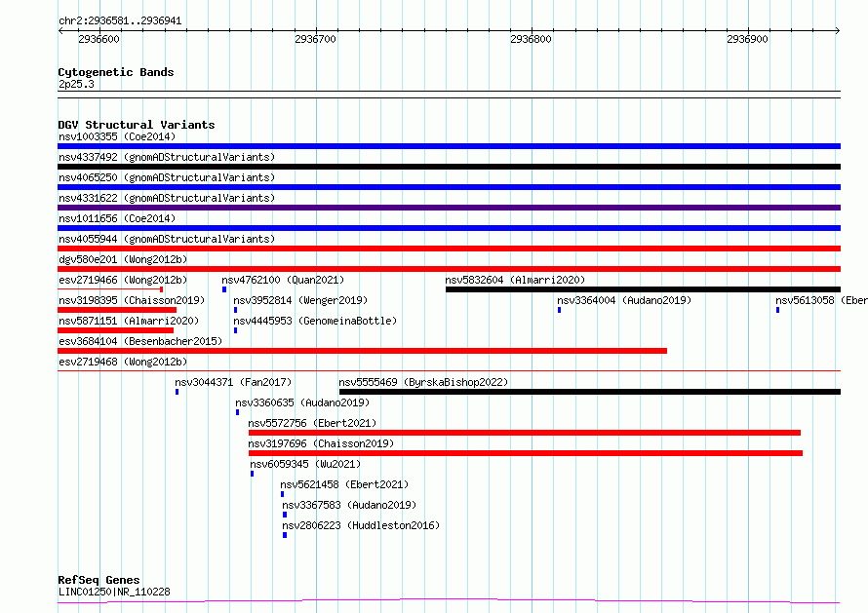Image resolution: width=868 pixels, height=613 pixels.
Task: Click blue nsv6059345 (Wu2021) marker
Action: coord(252,474)
